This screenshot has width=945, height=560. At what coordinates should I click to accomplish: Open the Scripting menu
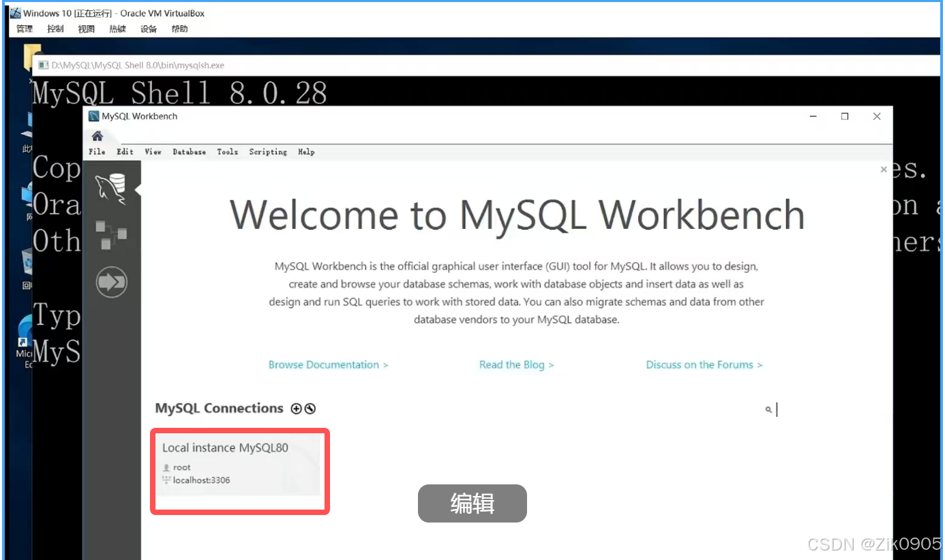pos(267,152)
